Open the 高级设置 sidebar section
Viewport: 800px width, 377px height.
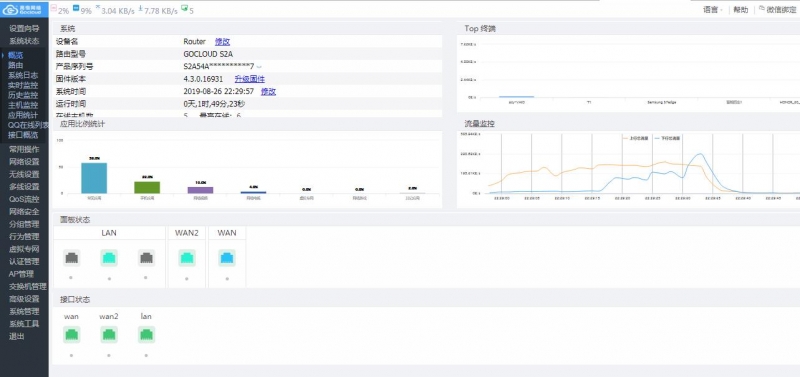point(24,298)
